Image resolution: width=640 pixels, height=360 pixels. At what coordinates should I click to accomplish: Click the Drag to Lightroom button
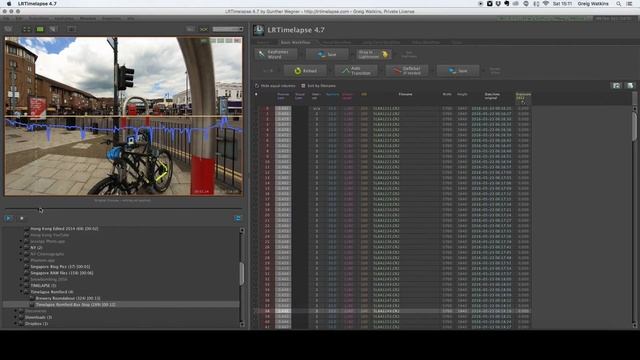[x=374, y=54]
